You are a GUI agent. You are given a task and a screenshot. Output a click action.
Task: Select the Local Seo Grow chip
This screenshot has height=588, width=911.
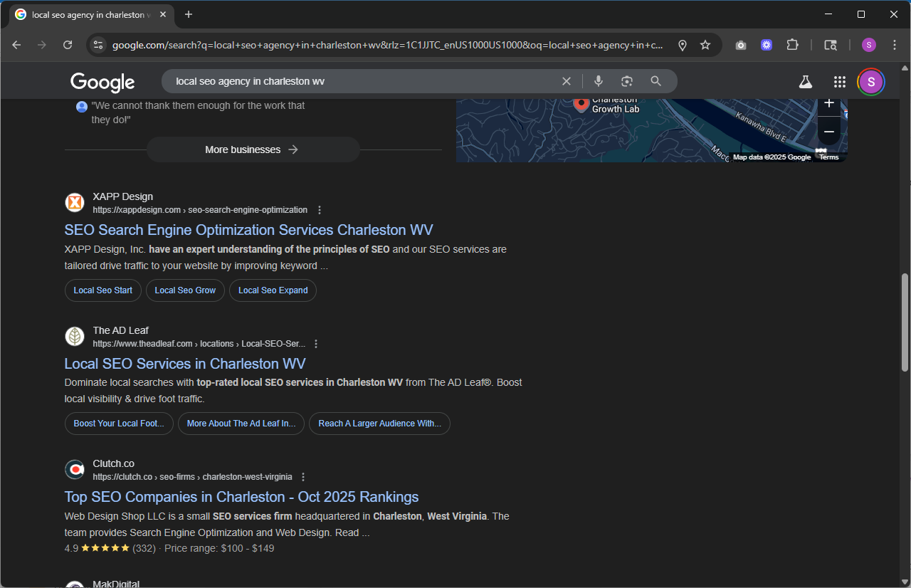coord(185,290)
